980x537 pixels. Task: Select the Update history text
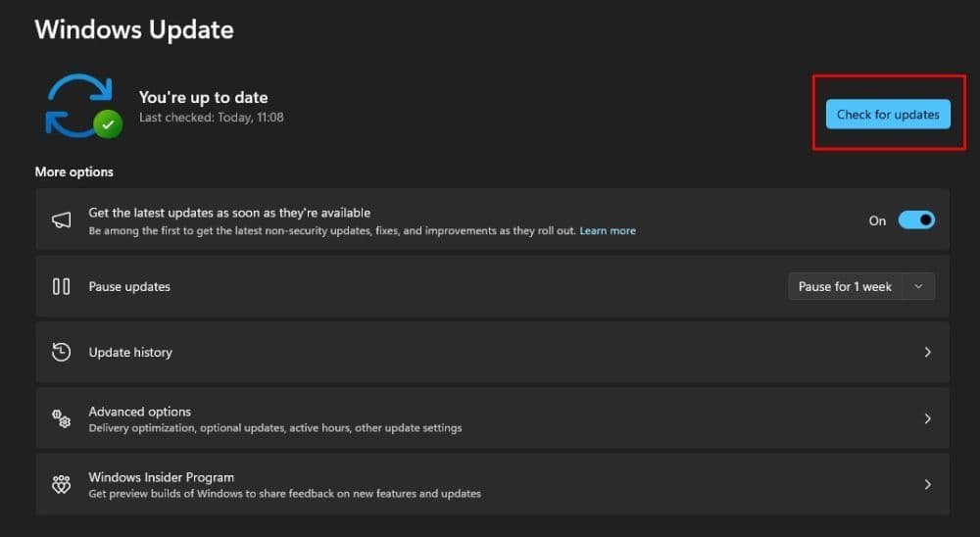(130, 352)
